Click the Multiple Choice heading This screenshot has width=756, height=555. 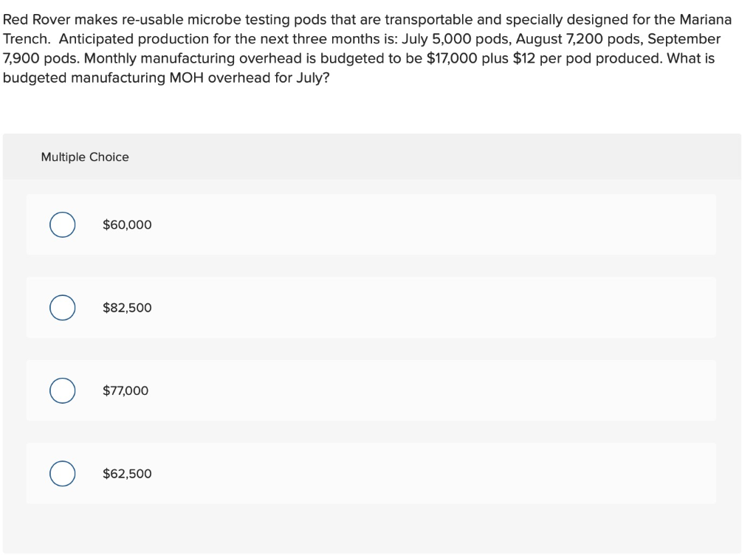(x=85, y=157)
